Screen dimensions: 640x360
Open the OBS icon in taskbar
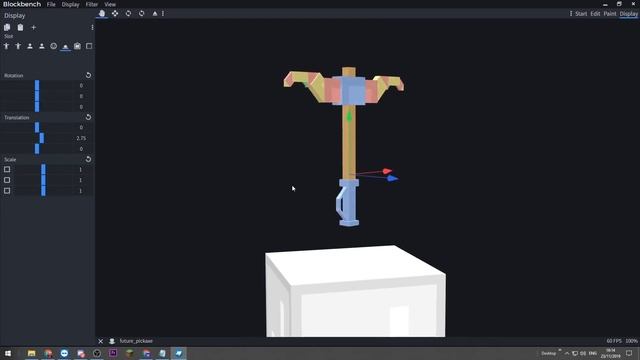pyautogui.click(x=97, y=353)
